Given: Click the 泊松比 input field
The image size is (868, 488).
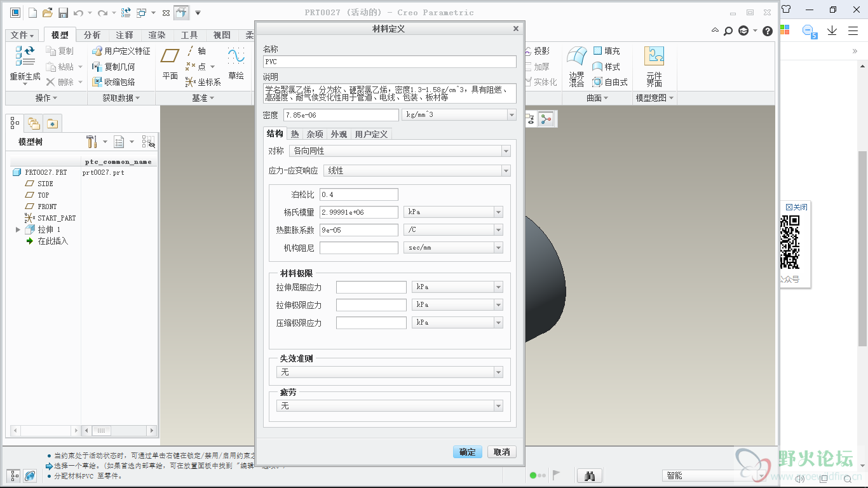Looking at the screenshot, I should pos(359,194).
